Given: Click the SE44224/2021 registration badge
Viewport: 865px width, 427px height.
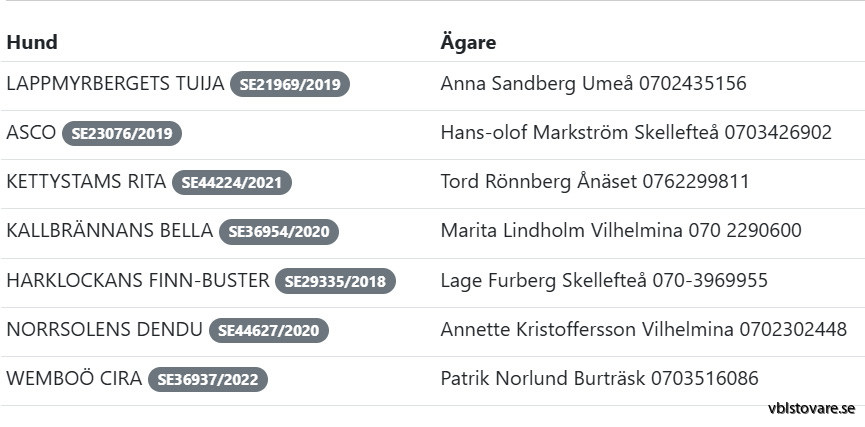Looking at the screenshot, I should 232,183.
